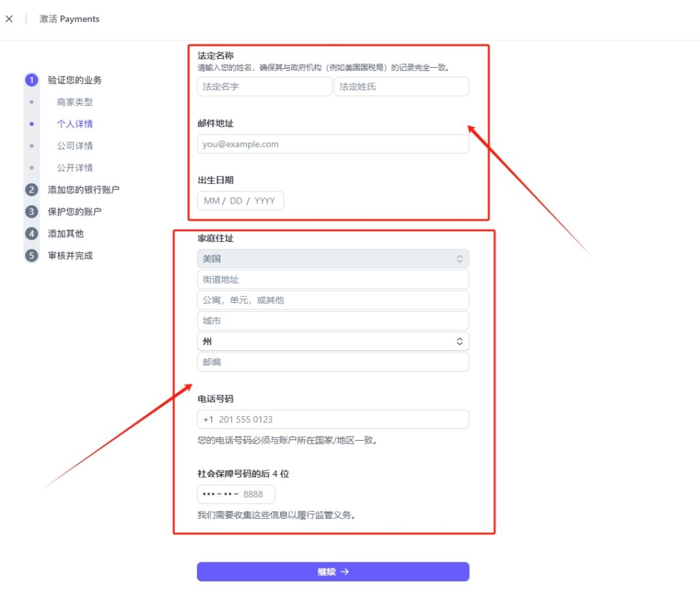The width and height of the screenshot is (700, 613).
Task: Open the 州 state dropdown
Action: click(333, 341)
